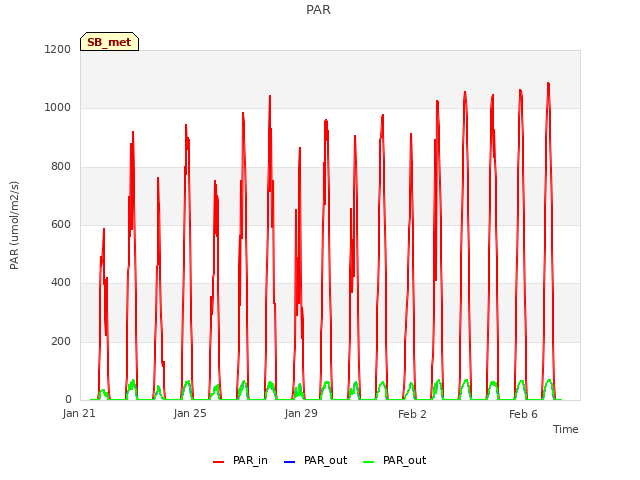Click the 600 y-axis tick label

point(61,224)
